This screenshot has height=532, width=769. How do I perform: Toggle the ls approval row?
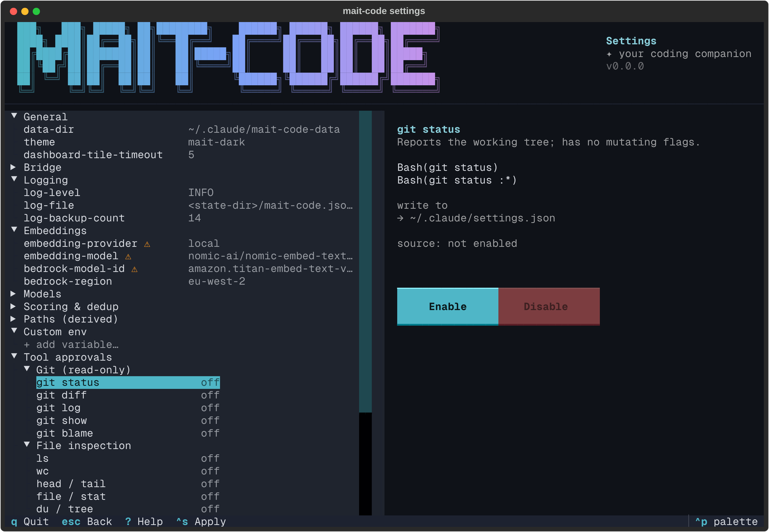128,459
